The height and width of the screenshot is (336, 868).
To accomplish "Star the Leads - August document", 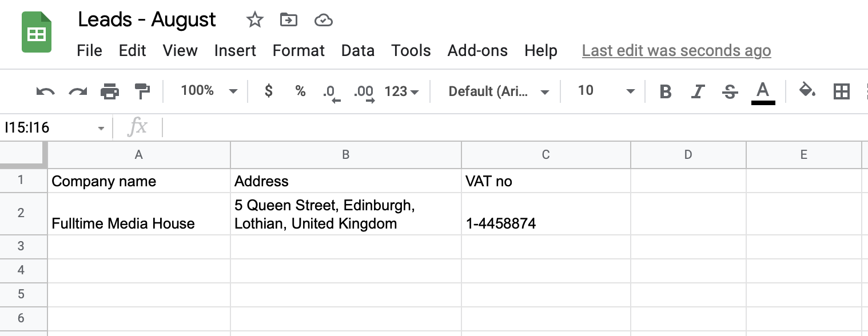I will coord(254,21).
